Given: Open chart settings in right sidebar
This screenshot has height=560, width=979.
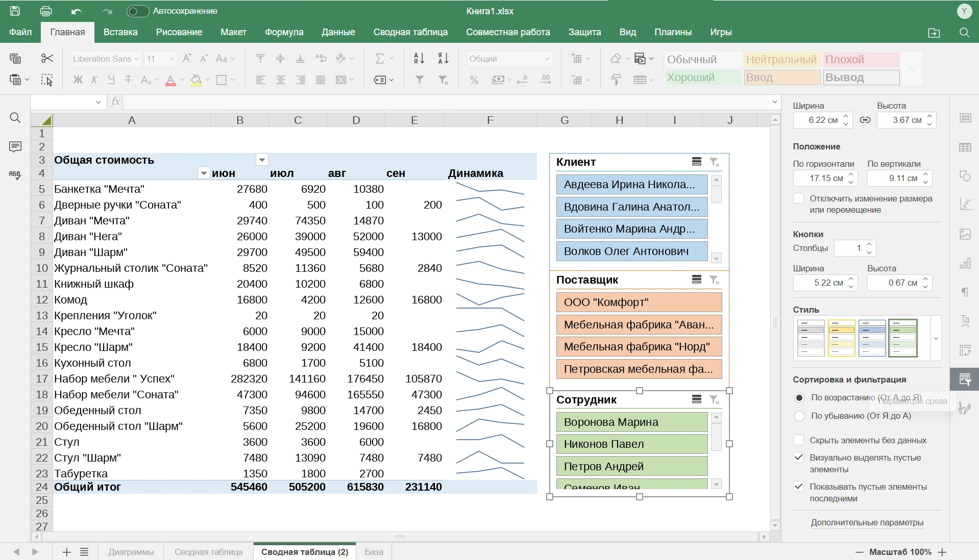Looking at the screenshot, I should pyautogui.click(x=965, y=263).
